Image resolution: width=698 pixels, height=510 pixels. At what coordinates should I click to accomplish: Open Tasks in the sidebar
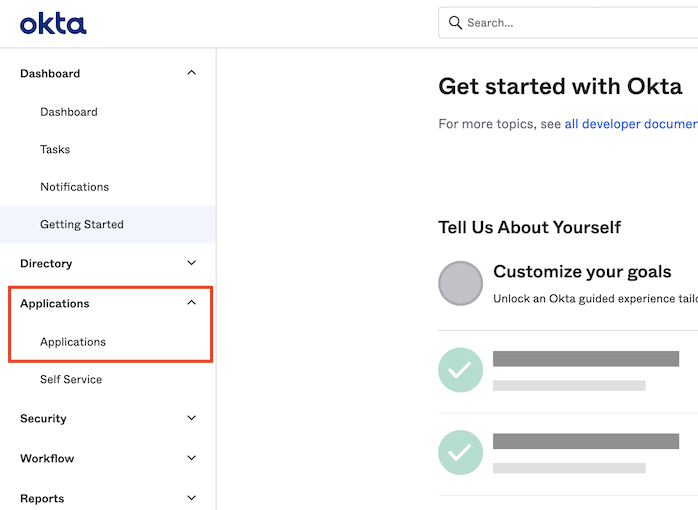point(55,149)
